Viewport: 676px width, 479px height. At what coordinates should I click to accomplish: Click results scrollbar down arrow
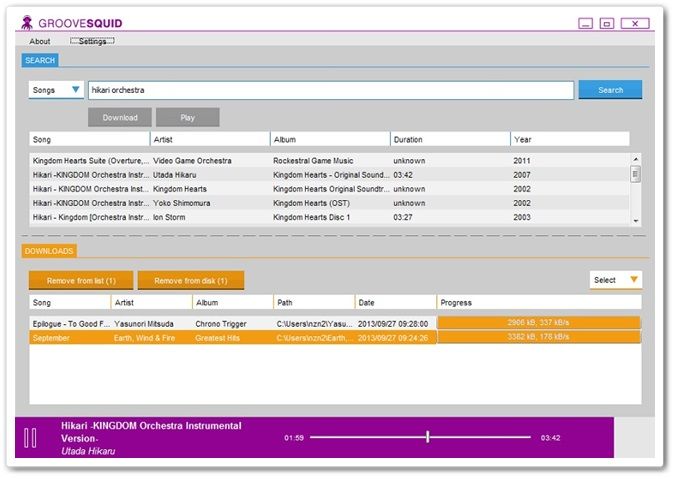[x=635, y=221]
